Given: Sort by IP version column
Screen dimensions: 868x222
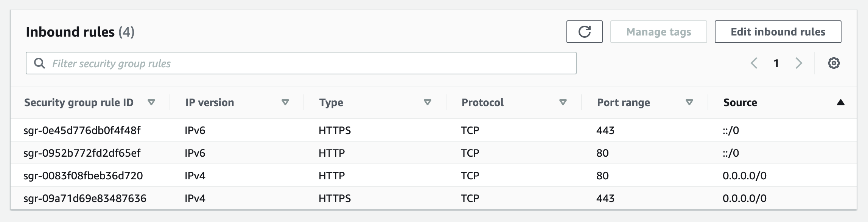Looking at the screenshot, I should [285, 102].
